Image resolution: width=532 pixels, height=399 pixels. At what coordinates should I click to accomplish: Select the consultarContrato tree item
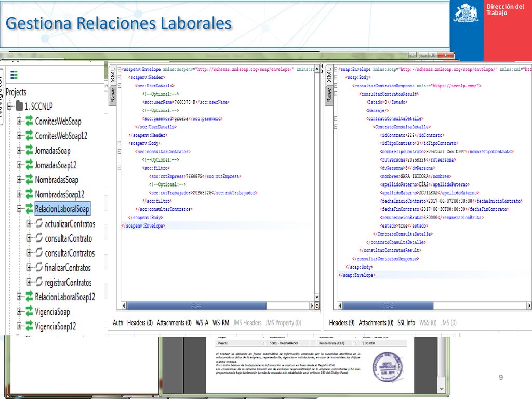click(68, 238)
